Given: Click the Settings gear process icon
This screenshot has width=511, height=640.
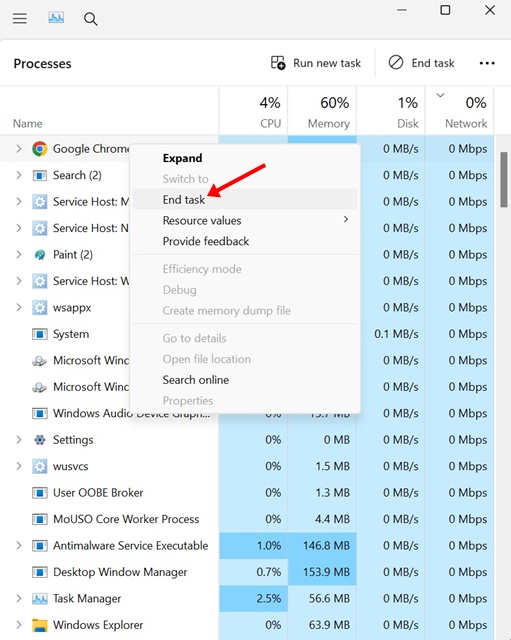Looking at the screenshot, I should (40, 440).
